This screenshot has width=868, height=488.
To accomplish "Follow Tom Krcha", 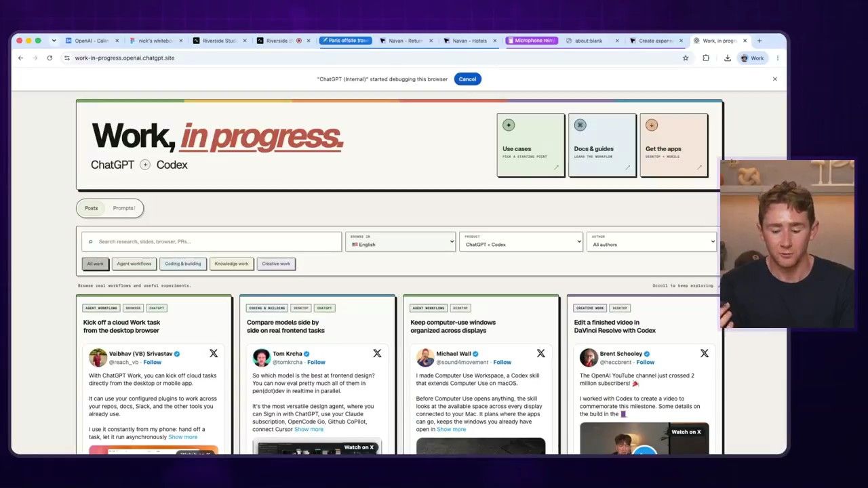I will click(316, 363).
